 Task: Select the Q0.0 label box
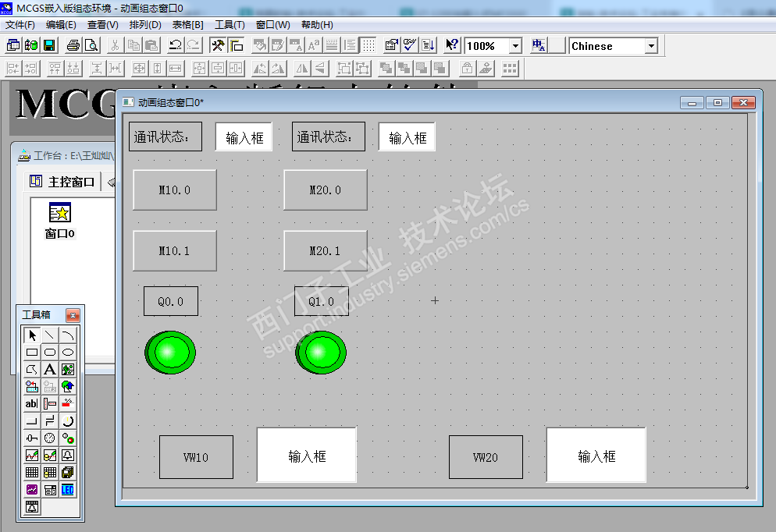coord(171,301)
